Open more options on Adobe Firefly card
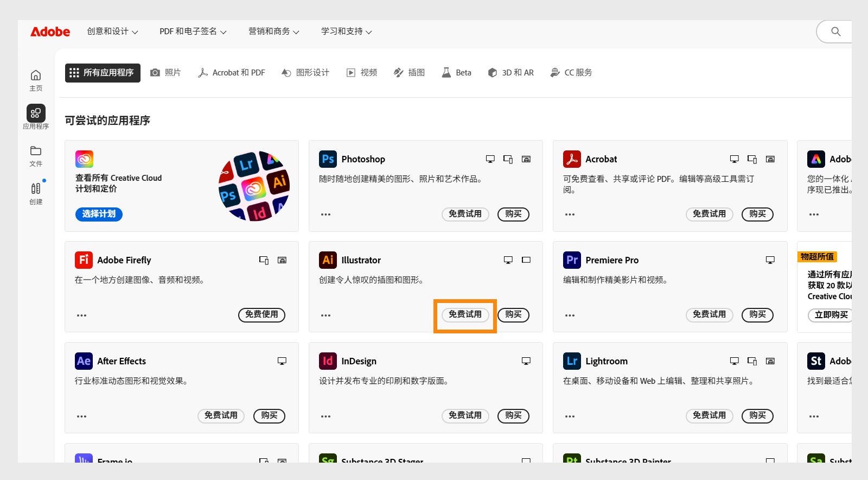Image resolution: width=868 pixels, height=480 pixels. click(81, 315)
